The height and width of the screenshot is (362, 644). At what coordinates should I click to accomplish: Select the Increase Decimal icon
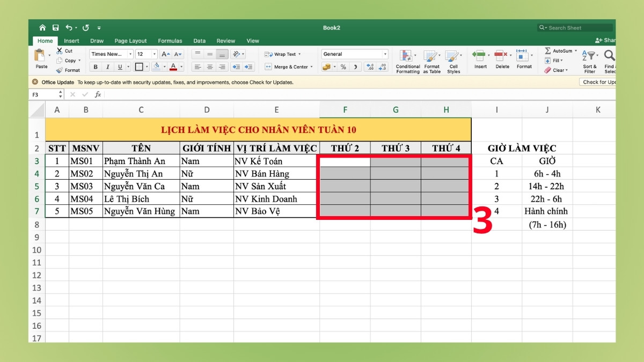click(370, 67)
